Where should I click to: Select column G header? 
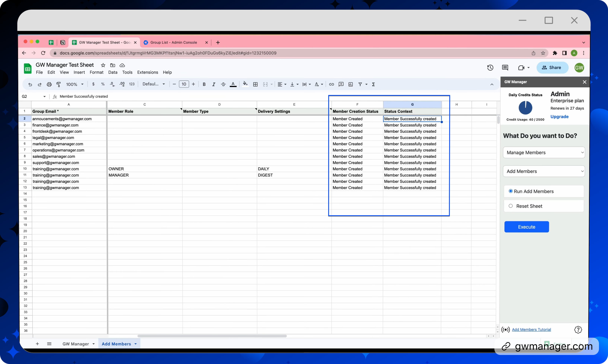click(412, 105)
